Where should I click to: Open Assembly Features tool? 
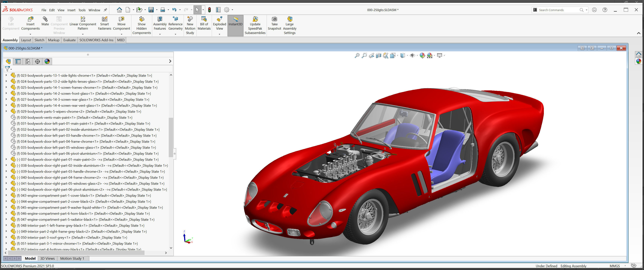[160, 24]
